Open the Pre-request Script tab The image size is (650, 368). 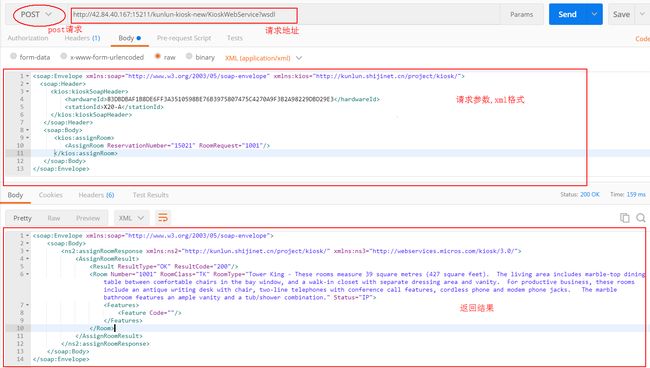click(x=184, y=38)
